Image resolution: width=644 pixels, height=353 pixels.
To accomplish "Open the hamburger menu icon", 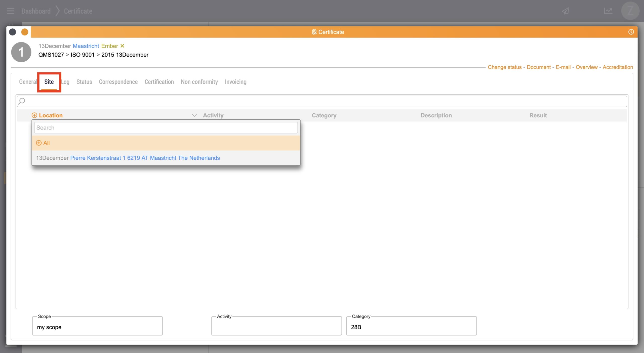I will pos(10,11).
